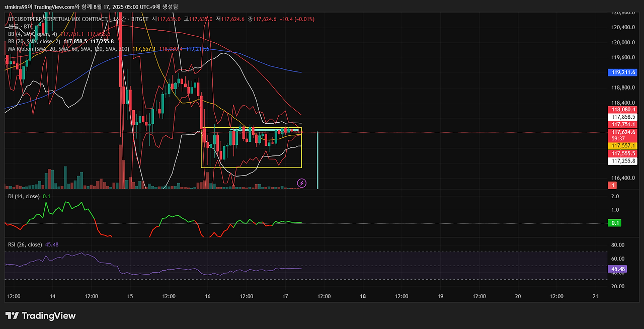Select the BTCUSDTPERP PERPETUAL MIX CONTRACT symbol title

pos(57,19)
